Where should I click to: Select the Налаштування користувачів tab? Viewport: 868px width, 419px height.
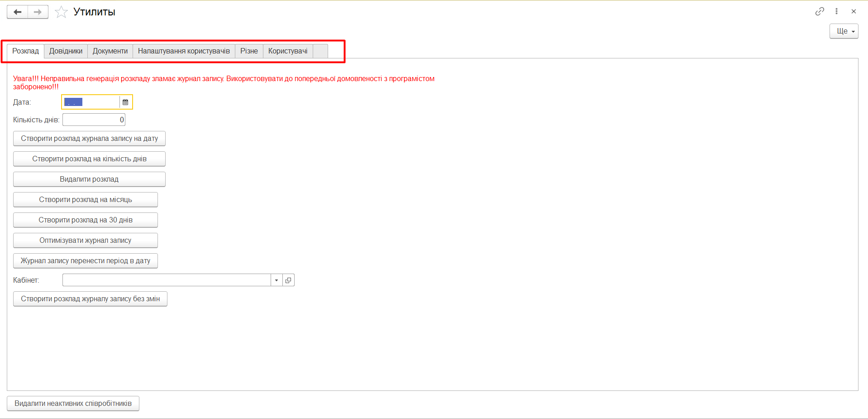pyautogui.click(x=184, y=51)
